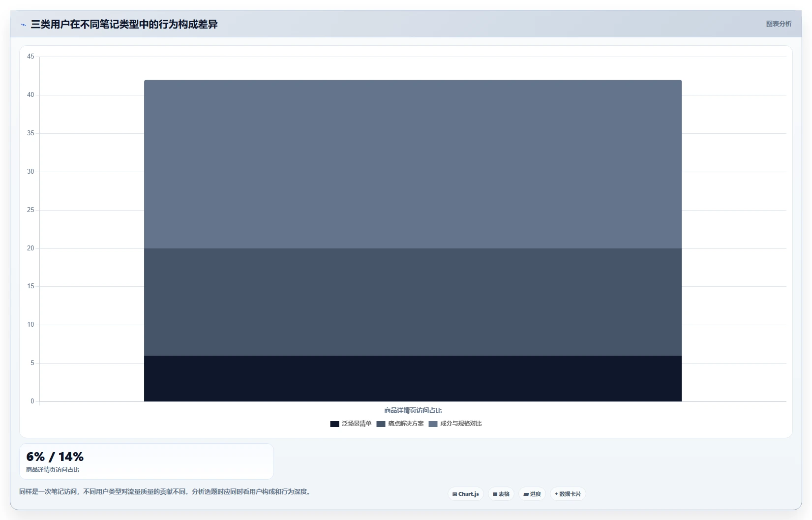Click the x-axis label 商品详情页访问占比
Image resolution: width=812 pixels, height=520 pixels.
413,410
